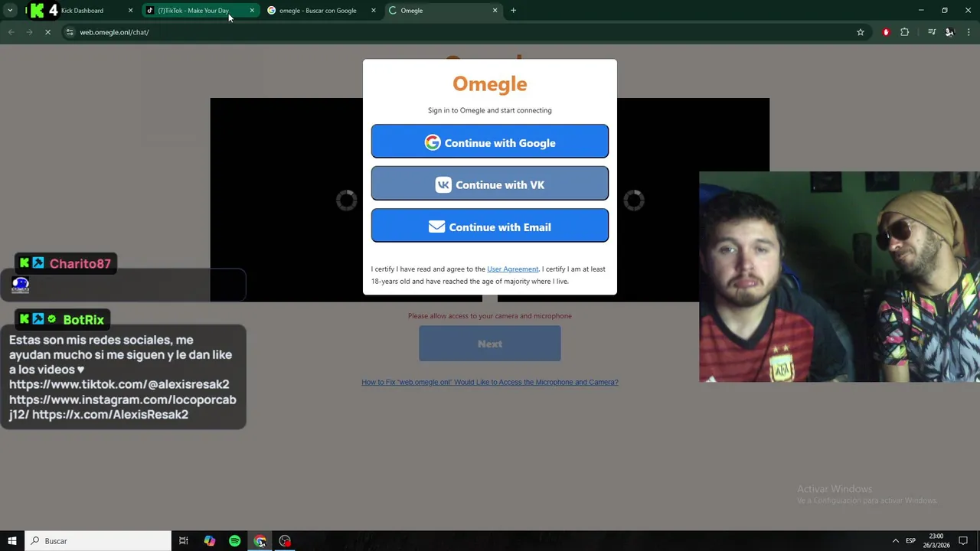Screen dimensions: 980x551
Task: Close the TikTok tab
Action: (252, 11)
